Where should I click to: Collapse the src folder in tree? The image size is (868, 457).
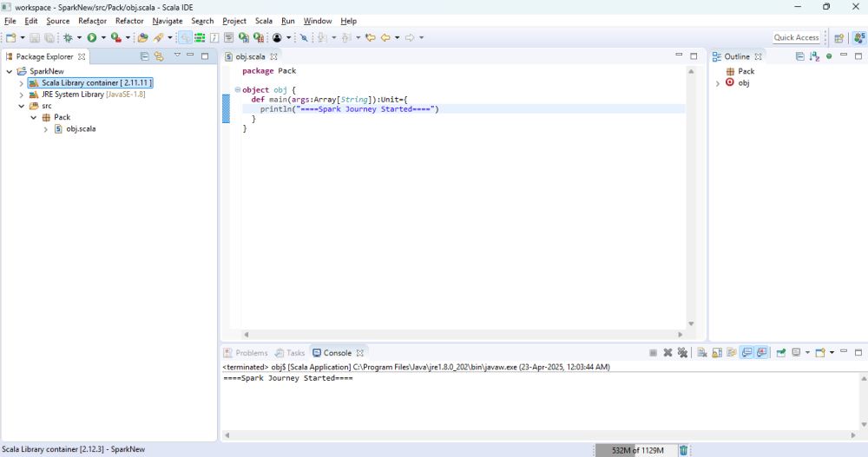coord(21,106)
